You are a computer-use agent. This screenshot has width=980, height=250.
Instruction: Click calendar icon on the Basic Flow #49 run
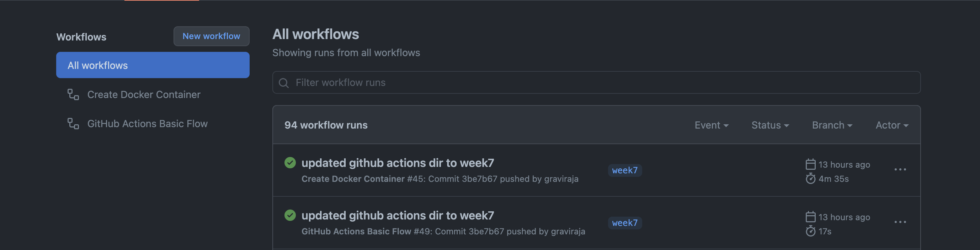(x=810, y=217)
